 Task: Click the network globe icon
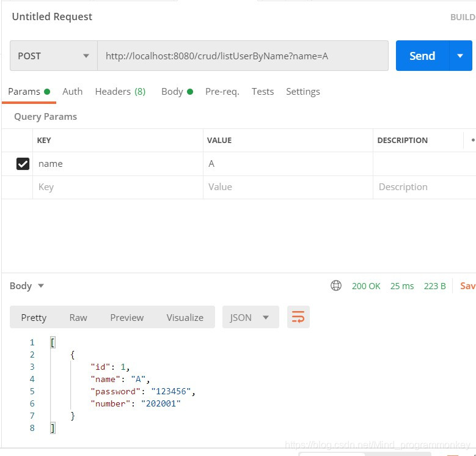click(335, 285)
